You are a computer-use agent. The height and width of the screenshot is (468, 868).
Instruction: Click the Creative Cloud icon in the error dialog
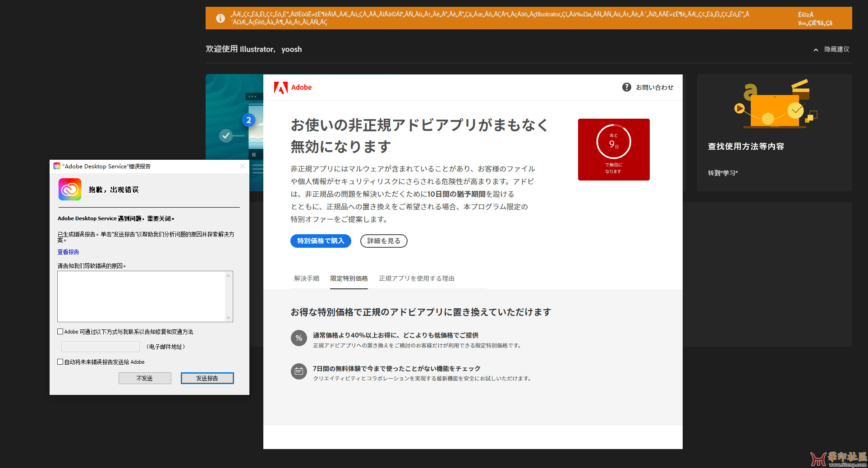(70, 190)
